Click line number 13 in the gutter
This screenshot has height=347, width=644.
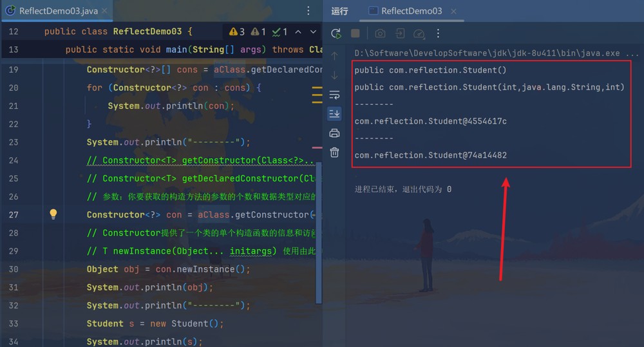pos(14,50)
